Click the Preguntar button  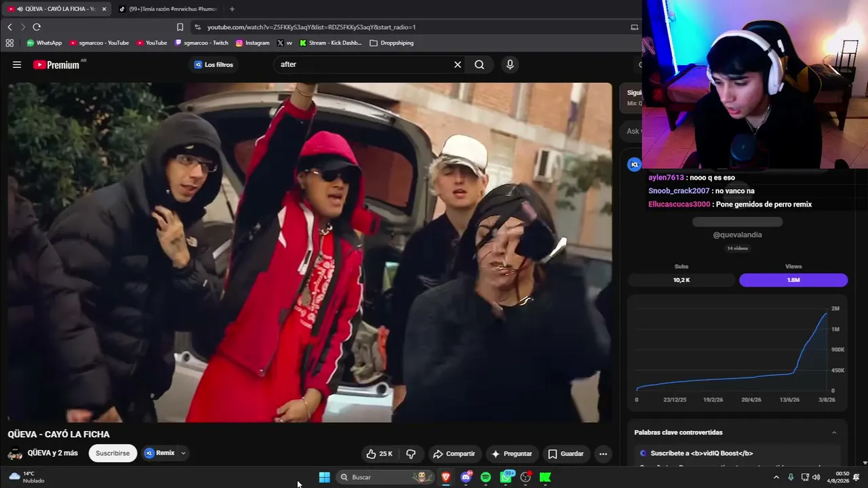(x=512, y=453)
